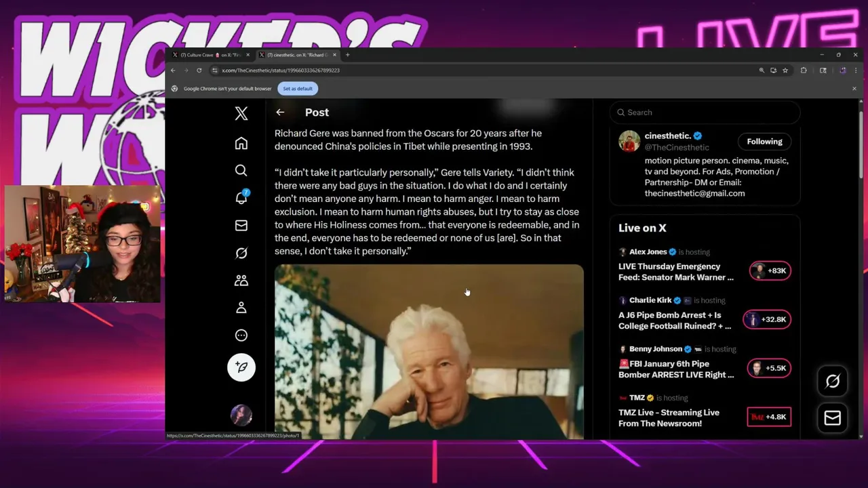Open Explore search icon in sidebar
868x488 pixels.
[x=241, y=171]
